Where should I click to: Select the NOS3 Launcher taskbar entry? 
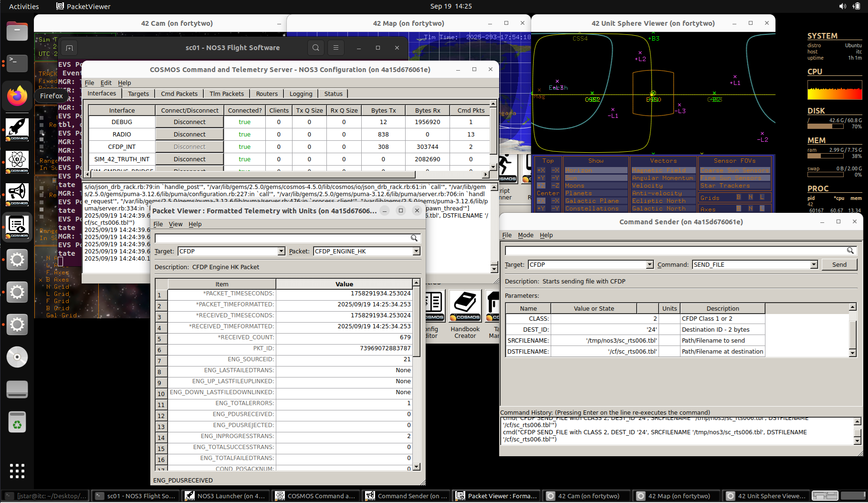[x=225, y=496]
